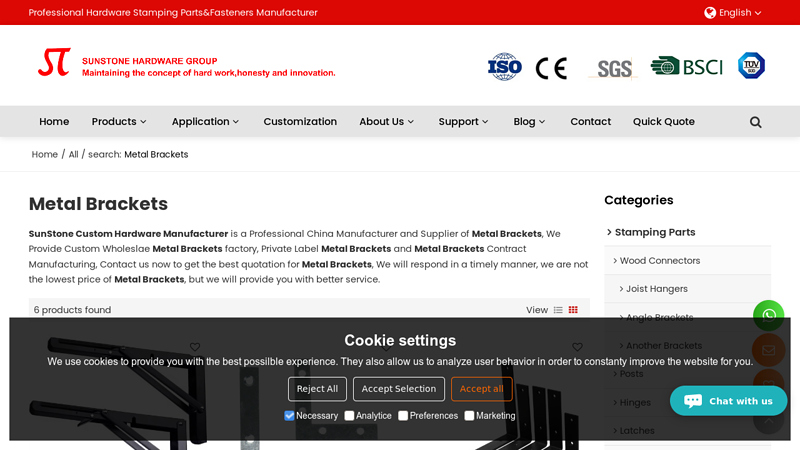This screenshot has width=800, height=450.
Task: Open WhatsApp green chat icon
Action: click(x=768, y=315)
